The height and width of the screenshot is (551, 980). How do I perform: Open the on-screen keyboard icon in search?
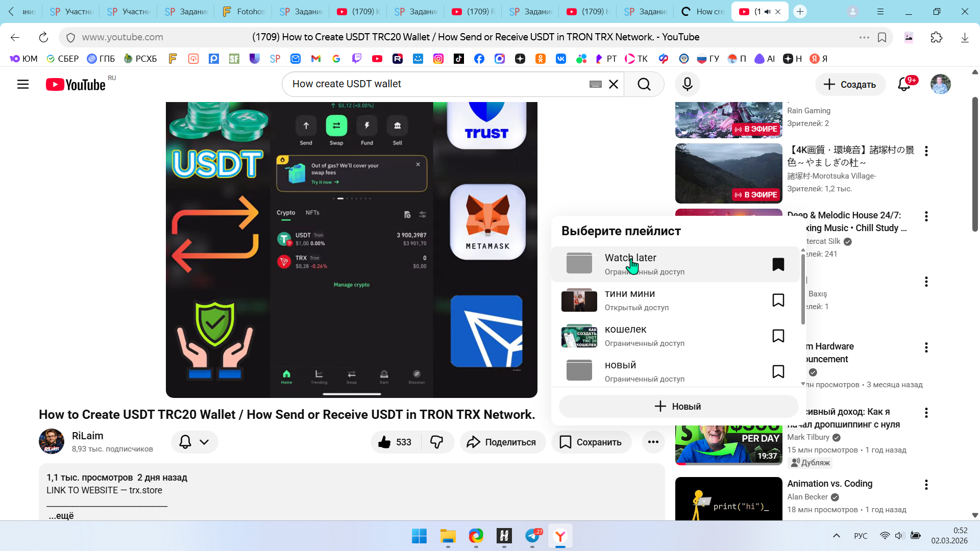pyautogui.click(x=595, y=84)
